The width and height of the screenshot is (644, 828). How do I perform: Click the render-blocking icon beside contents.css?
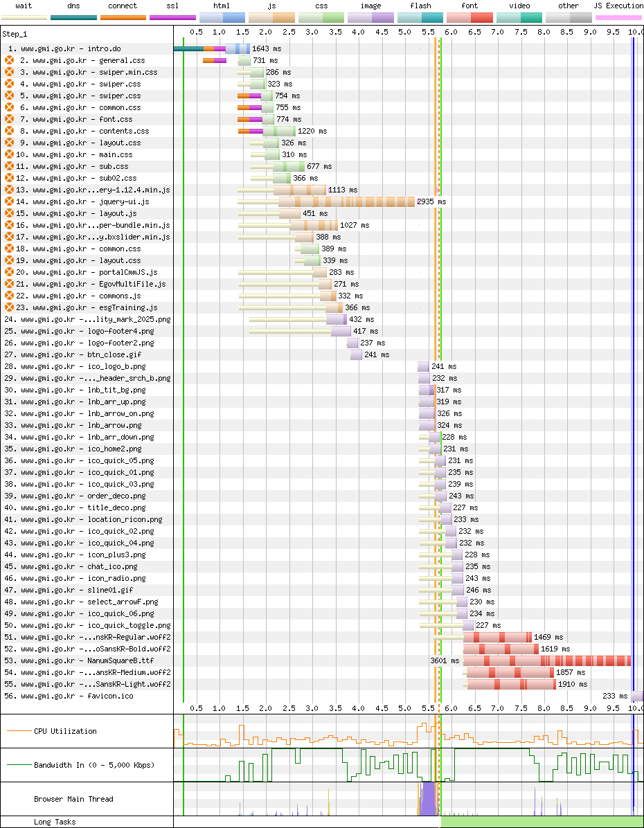(x=9, y=131)
